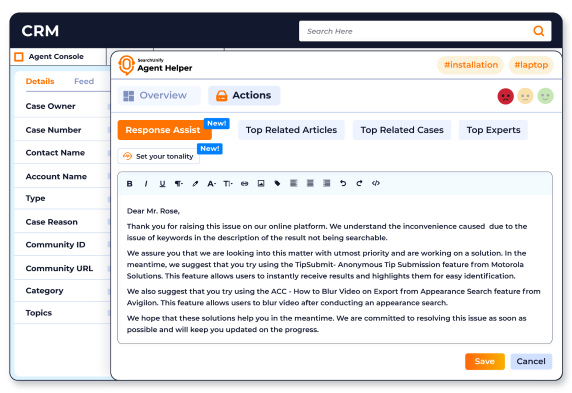
Task: Cancel the response draft
Action: [531, 361]
